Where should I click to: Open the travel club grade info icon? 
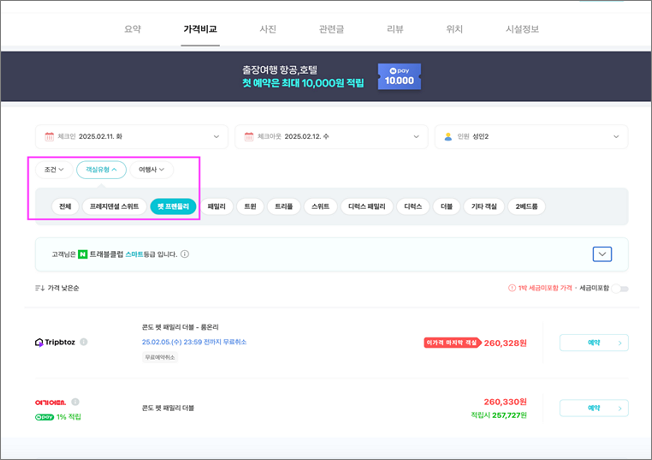(185, 254)
